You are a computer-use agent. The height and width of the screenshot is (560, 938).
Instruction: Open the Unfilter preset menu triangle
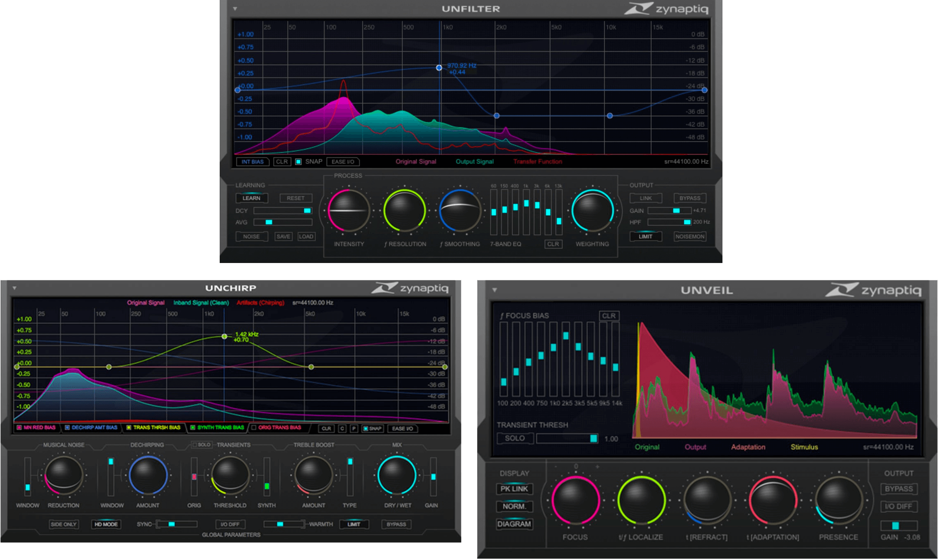[235, 9]
